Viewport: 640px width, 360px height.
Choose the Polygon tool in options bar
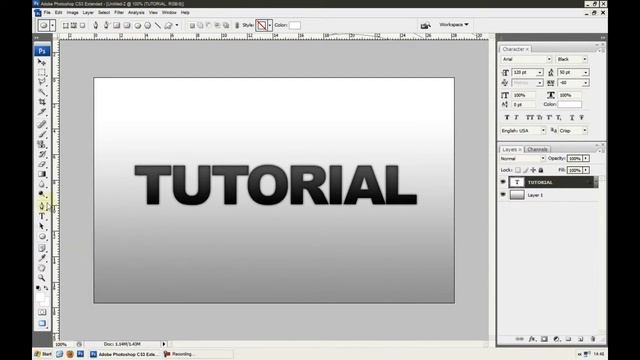tap(147, 25)
